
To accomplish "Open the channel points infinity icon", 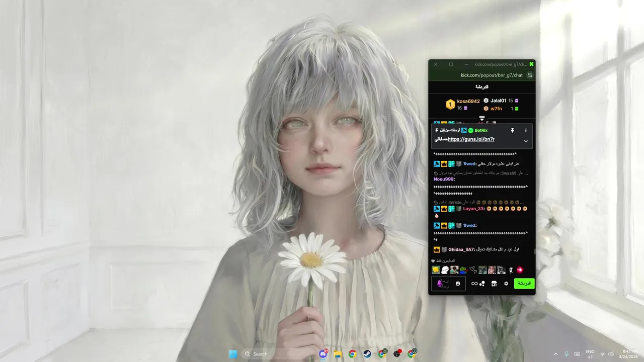I will click(474, 284).
